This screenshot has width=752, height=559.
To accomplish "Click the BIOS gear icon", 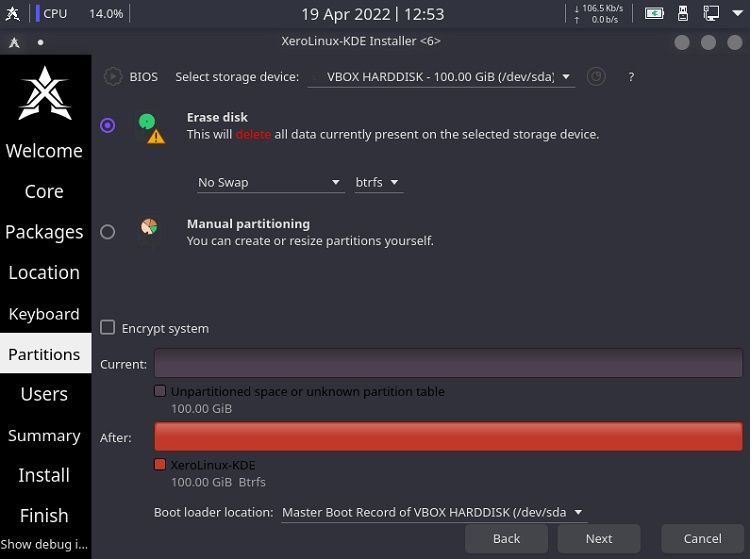I will [x=113, y=77].
